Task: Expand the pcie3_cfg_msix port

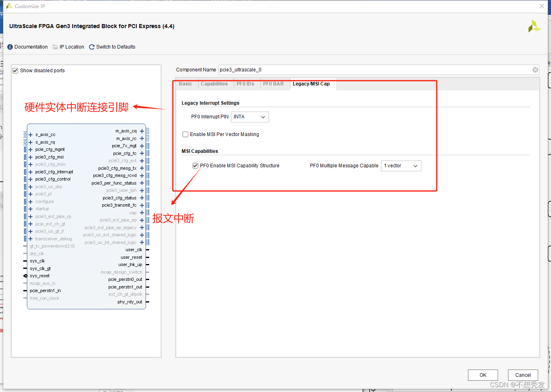Action: coord(30,165)
